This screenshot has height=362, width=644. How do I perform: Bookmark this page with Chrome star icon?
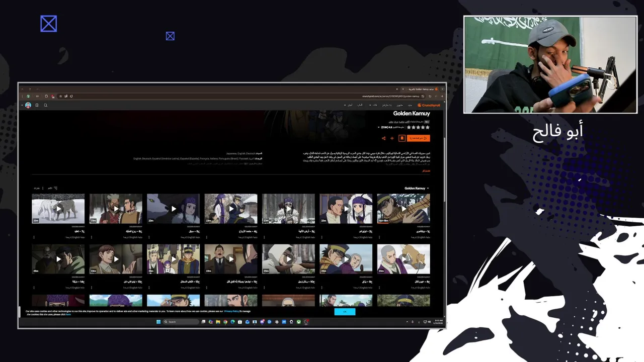[60, 96]
